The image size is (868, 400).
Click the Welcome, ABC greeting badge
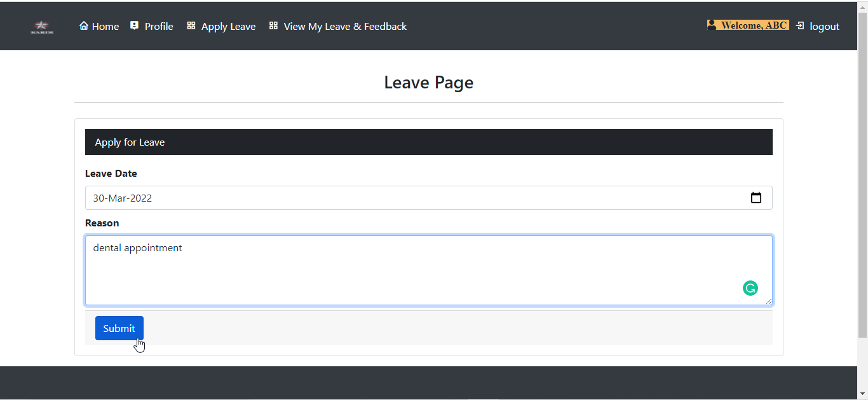pyautogui.click(x=748, y=25)
